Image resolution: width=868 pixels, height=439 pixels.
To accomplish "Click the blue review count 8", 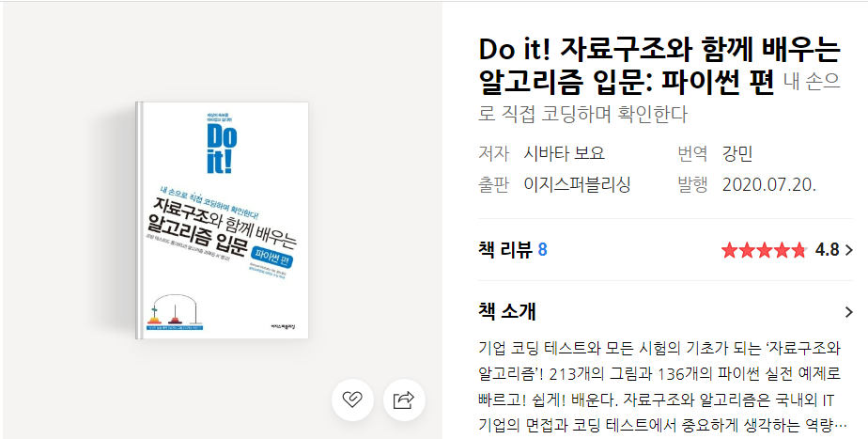I will coord(543,250).
